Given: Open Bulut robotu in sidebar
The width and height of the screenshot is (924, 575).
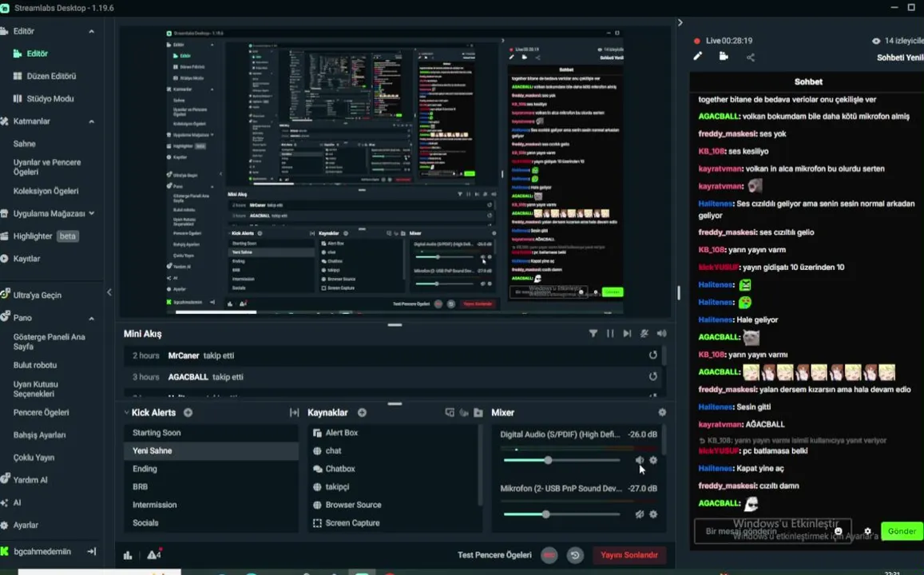Looking at the screenshot, I should click(35, 365).
